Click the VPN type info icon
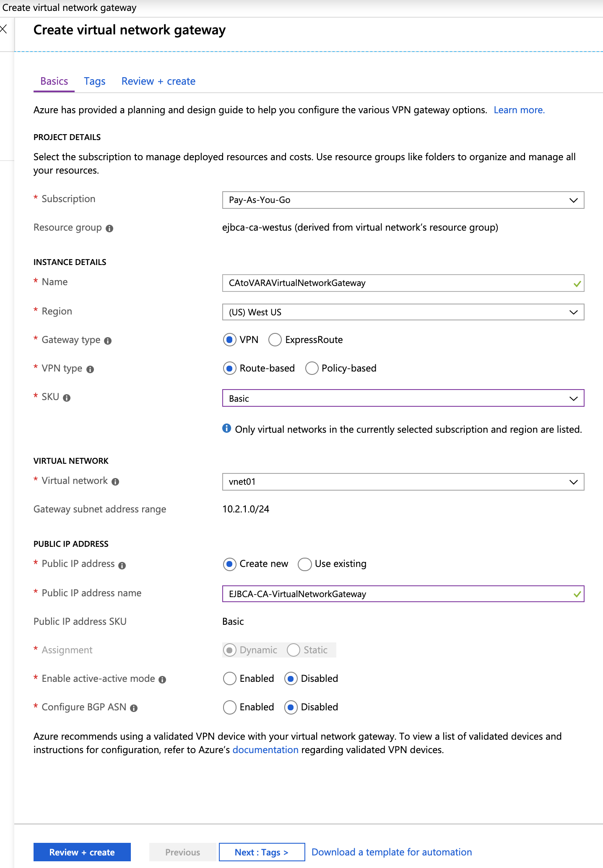The height and width of the screenshot is (868, 603). (90, 369)
